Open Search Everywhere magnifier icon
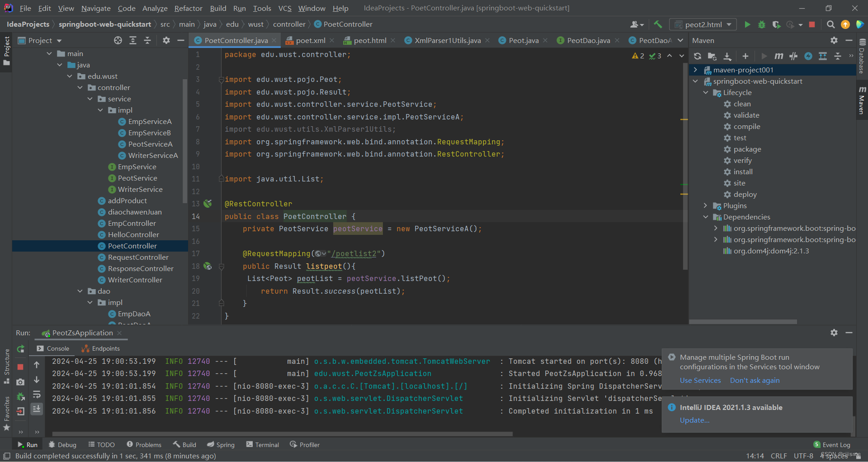The width and height of the screenshot is (868, 462). click(830, 24)
